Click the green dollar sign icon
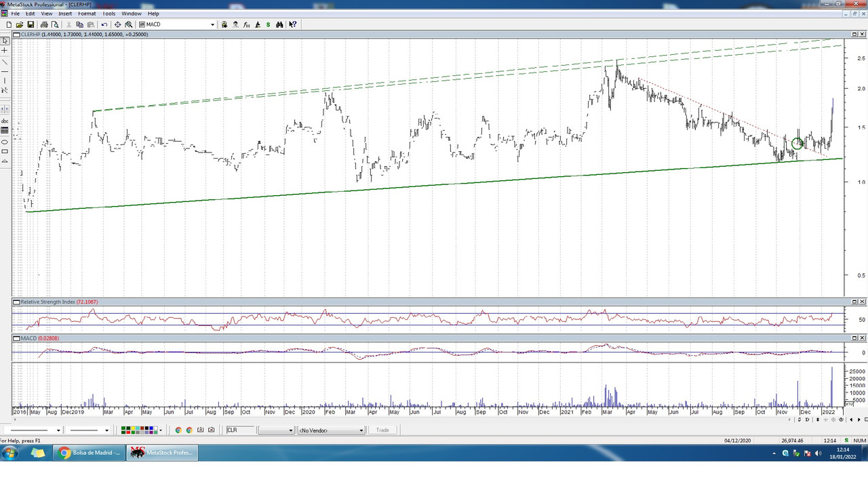The image size is (868, 488). click(268, 24)
